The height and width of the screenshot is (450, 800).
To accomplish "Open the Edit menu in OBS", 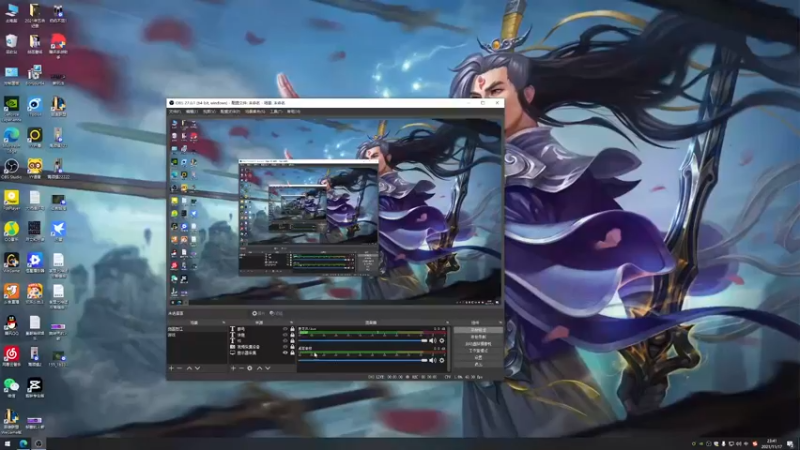I will [191, 111].
